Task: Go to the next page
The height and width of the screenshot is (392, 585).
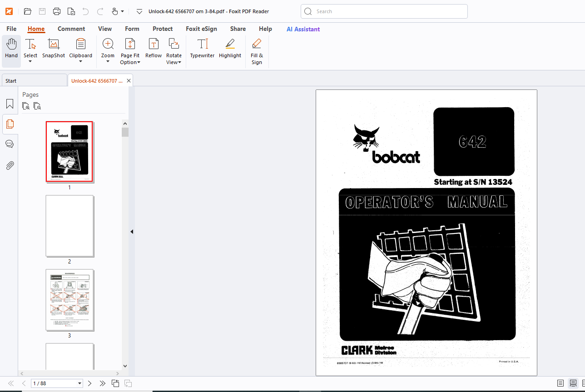Action: [x=89, y=383]
